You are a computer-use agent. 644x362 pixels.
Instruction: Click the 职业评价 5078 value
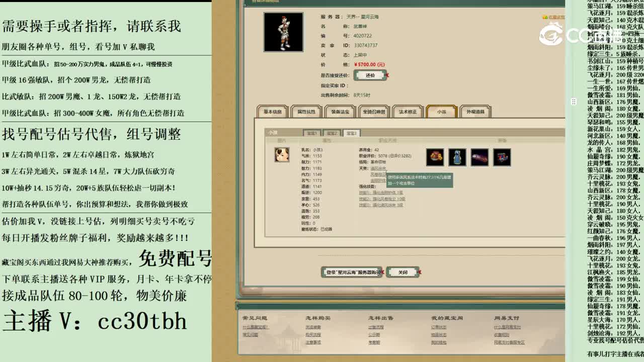point(385,156)
